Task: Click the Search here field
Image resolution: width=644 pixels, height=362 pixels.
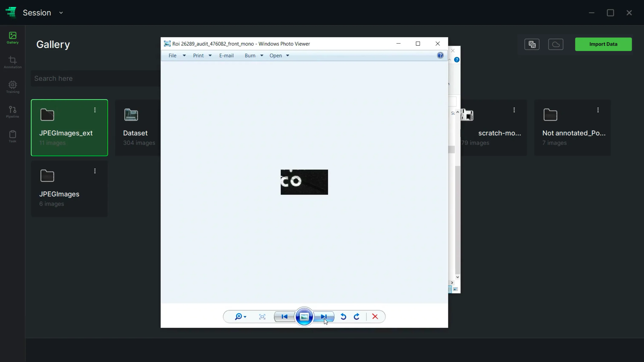Action: coord(95,78)
